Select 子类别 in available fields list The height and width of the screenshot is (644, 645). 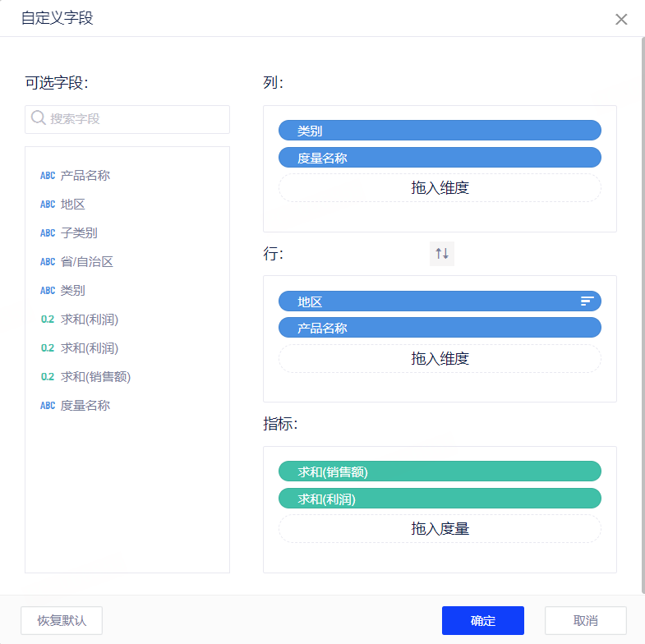[79, 233]
